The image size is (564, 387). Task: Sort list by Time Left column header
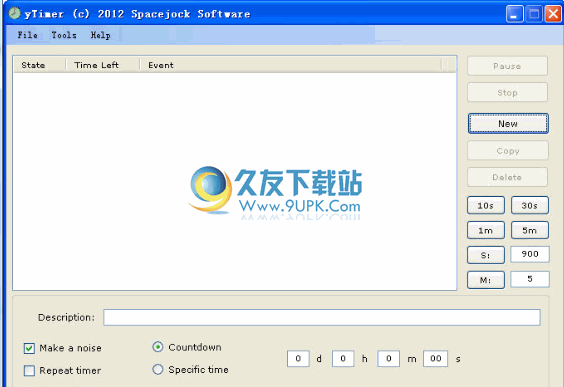click(x=103, y=65)
